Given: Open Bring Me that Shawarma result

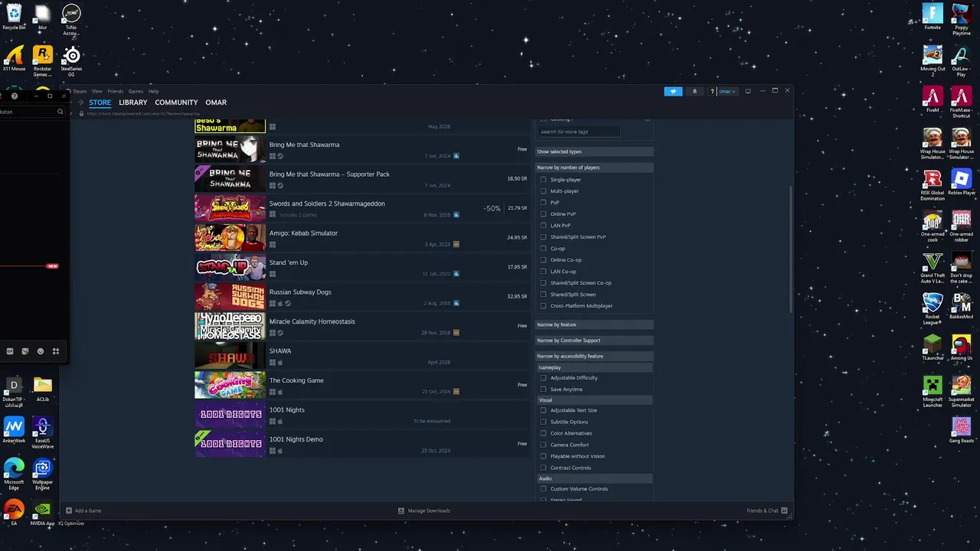Looking at the screenshot, I should pyautogui.click(x=361, y=150).
